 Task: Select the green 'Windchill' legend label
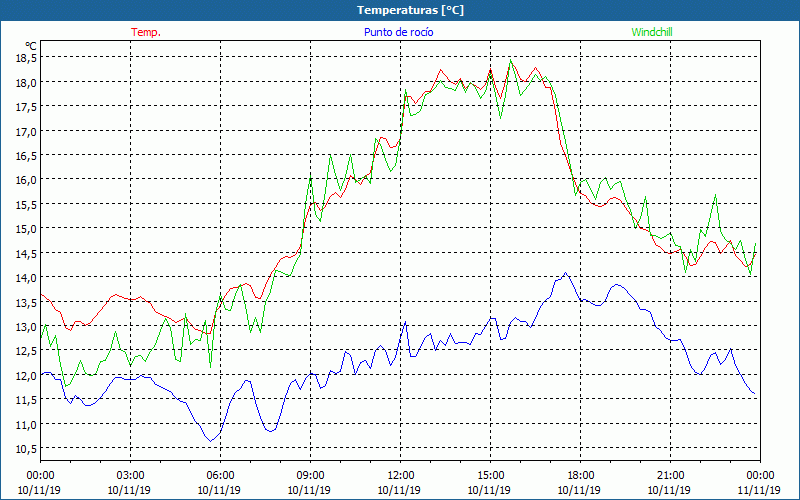point(652,32)
